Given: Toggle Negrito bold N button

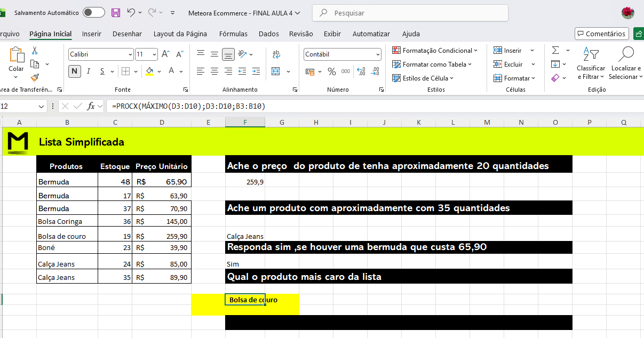Looking at the screenshot, I should [74, 71].
